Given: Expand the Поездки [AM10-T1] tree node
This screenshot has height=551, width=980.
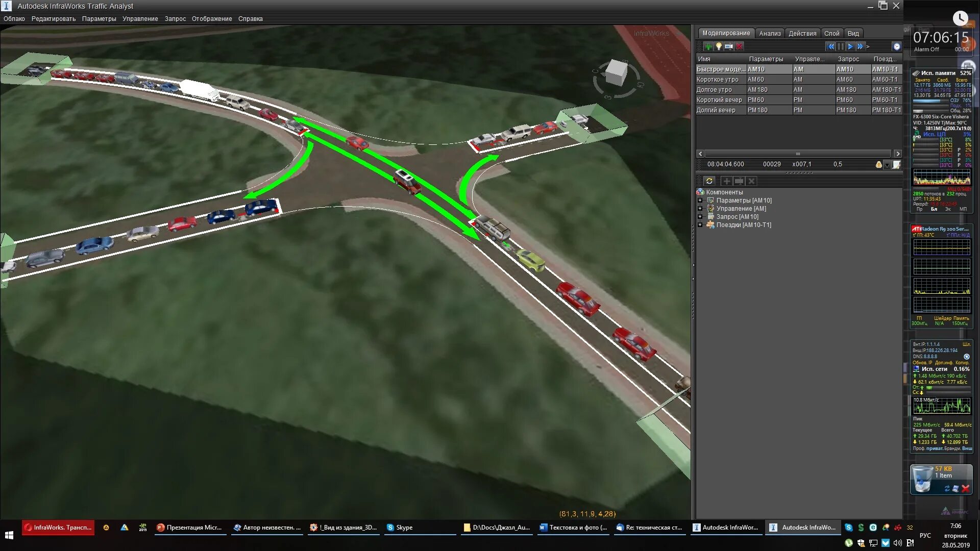Looking at the screenshot, I should [700, 225].
